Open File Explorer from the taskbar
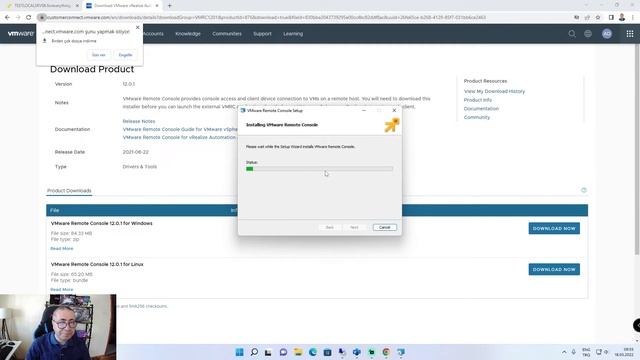This screenshot has width=640, height=360. pos(298,352)
